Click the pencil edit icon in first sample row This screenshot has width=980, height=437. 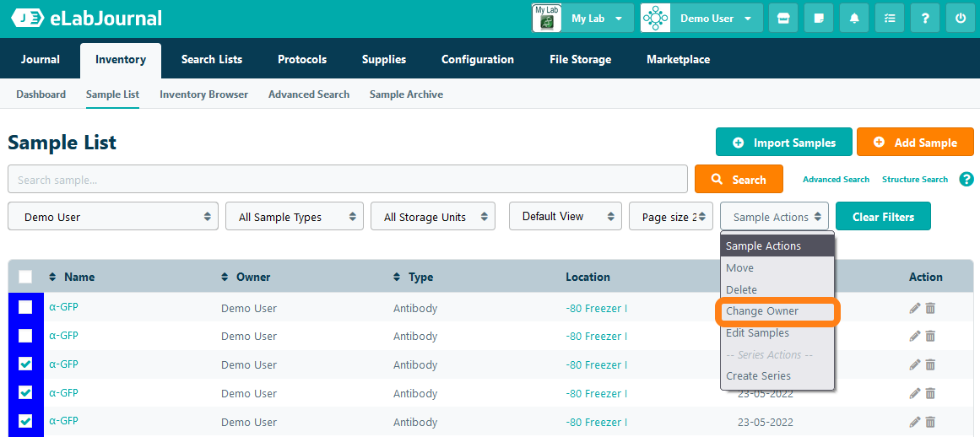point(915,308)
